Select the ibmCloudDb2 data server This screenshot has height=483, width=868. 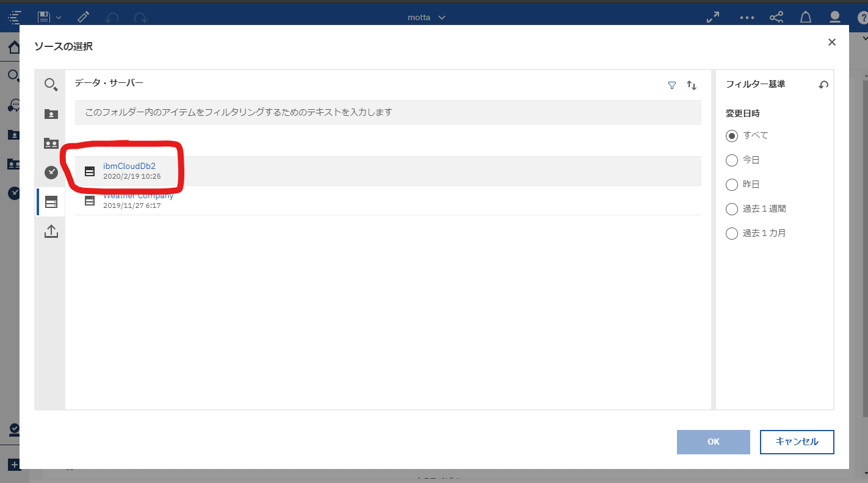(x=388, y=171)
